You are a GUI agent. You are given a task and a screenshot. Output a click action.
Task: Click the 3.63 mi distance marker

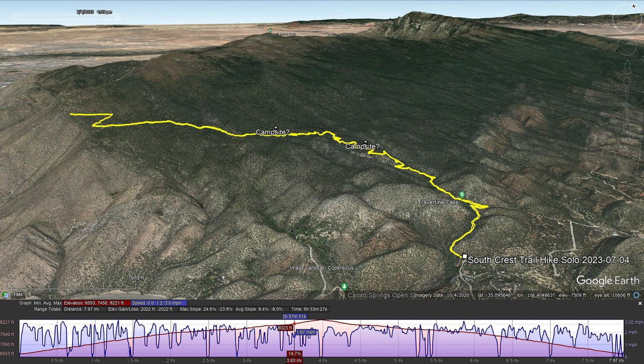point(294,360)
